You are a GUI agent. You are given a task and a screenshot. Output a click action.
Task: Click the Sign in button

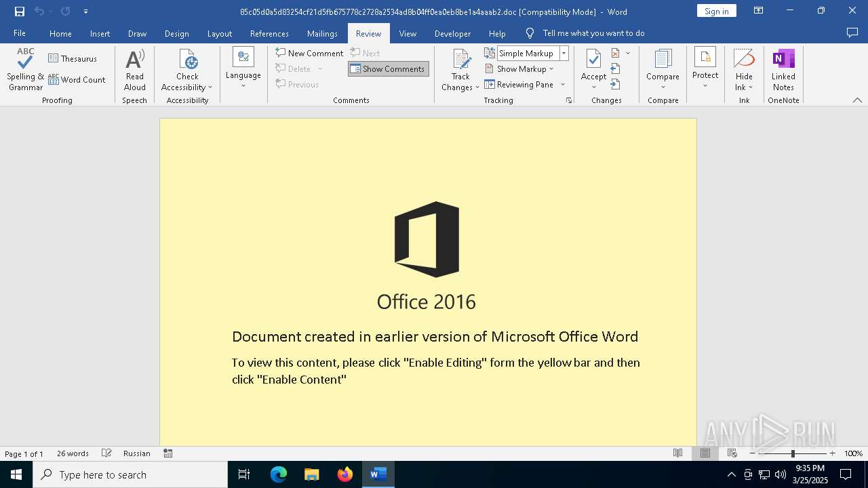(x=716, y=11)
